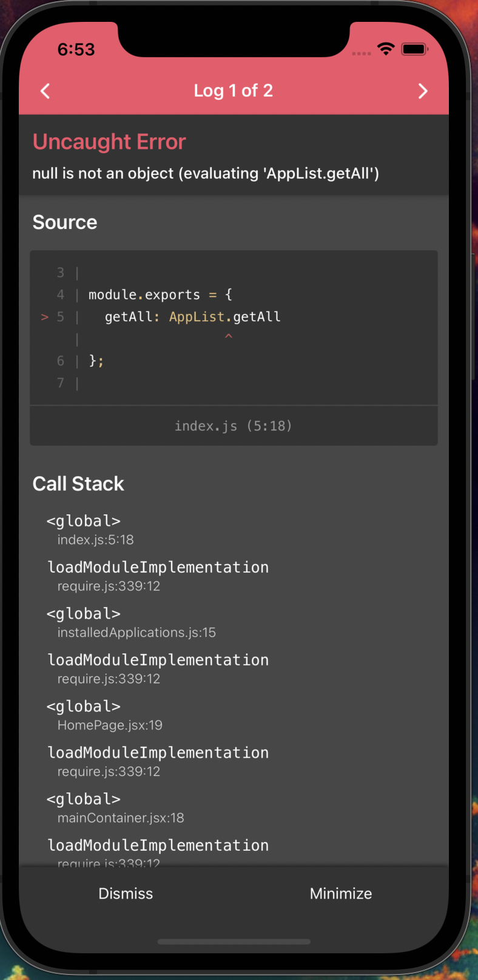The width and height of the screenshot is (478, 980).
Task: Tap the error pointer caret under AppList
Action: [x=229, y=336]
